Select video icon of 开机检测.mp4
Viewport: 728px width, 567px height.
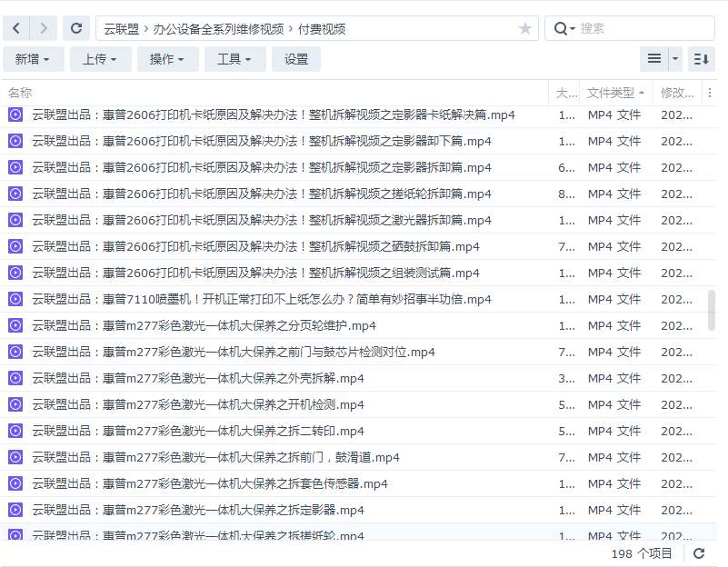point(15,405)
